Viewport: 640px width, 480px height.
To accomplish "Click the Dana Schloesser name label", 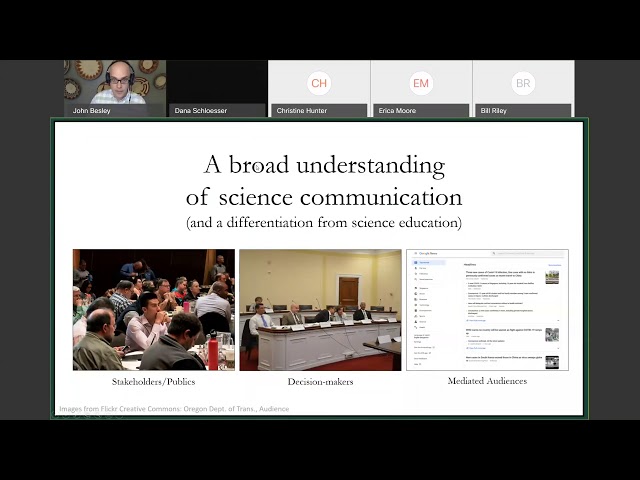I will pyautogui.click(x=200, y=111).
